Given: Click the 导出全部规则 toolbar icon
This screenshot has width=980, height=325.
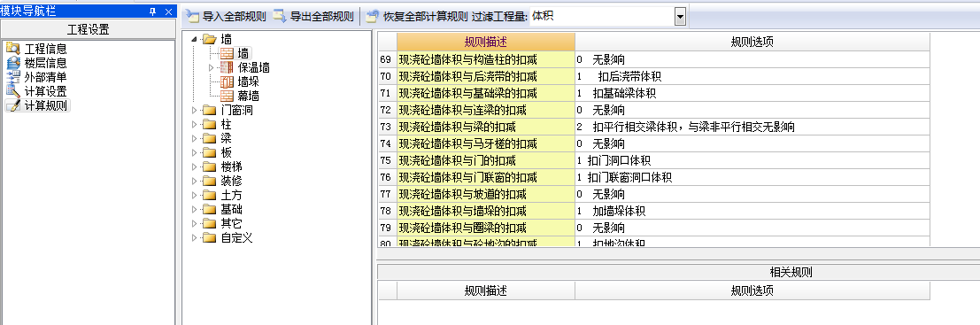Looking at the screenshot, I should (x=281, y=16).
